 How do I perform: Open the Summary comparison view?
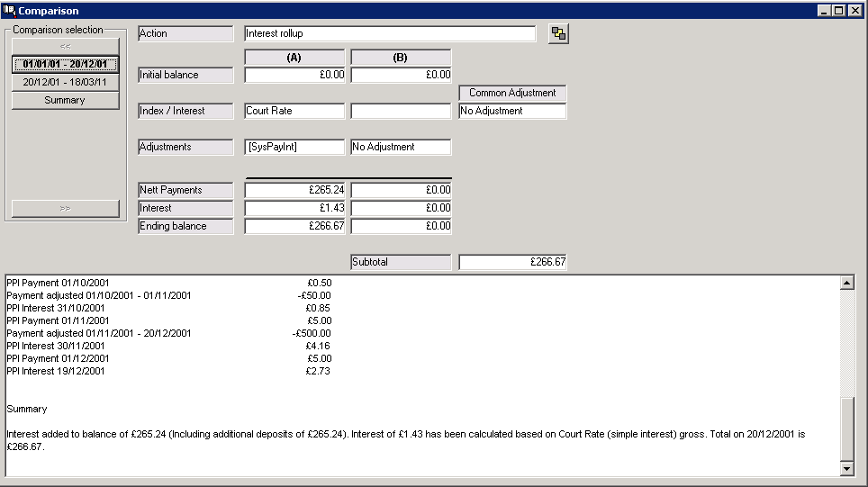(x=65, y=100)
